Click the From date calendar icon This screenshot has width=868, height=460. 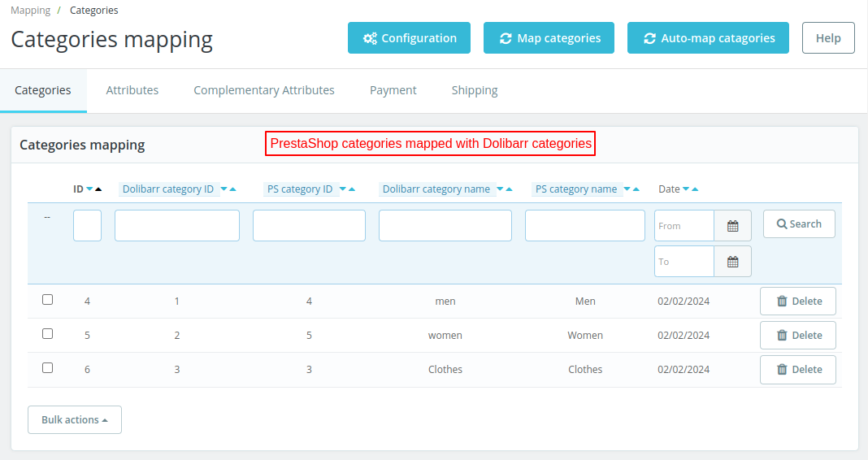click(732, 226)
